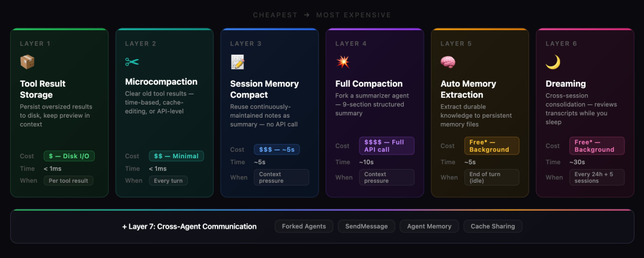Click the purple '$$$$ — Full API call' badge
This screenshot has height=258, width=644.
point(386,146)
